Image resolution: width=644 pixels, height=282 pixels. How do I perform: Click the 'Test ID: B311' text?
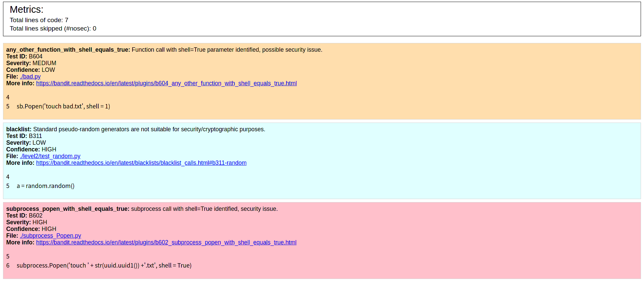[24, 136]
